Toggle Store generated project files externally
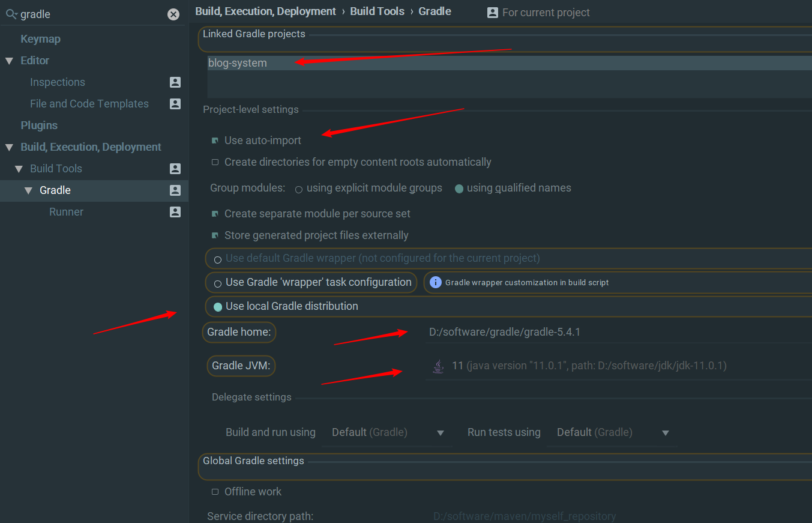 [215, 235]
